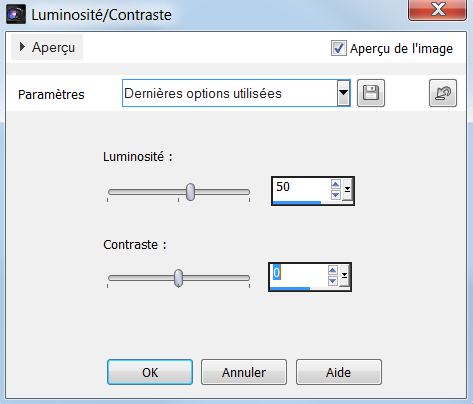
Task: Decrease Luminosité with the down arrow
Action: click(x=335, y=195)
